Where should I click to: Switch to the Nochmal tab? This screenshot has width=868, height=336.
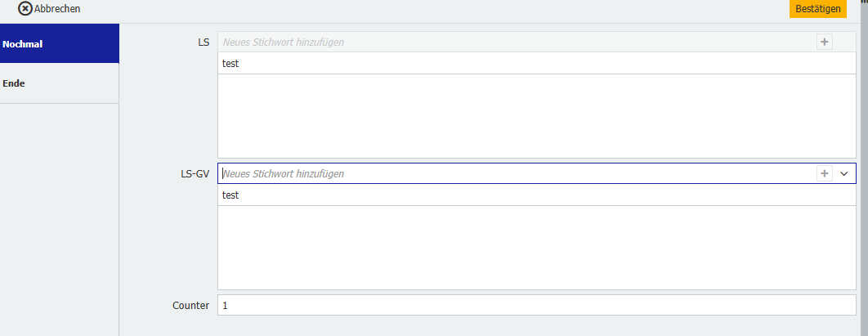(59, 44)
